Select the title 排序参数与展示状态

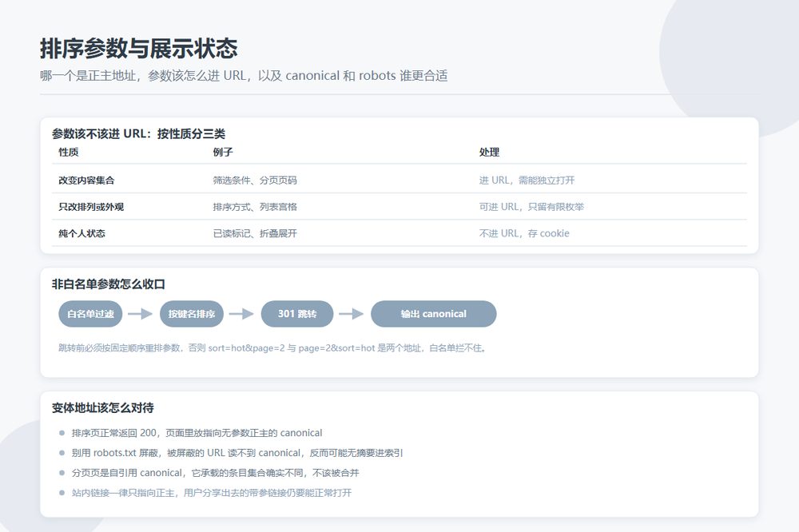point(138,49)
